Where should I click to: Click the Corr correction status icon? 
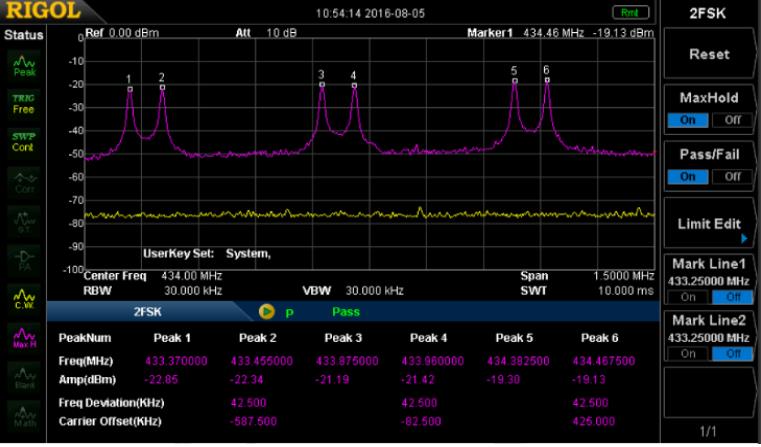pyautogui.click(x=22, y=180)
